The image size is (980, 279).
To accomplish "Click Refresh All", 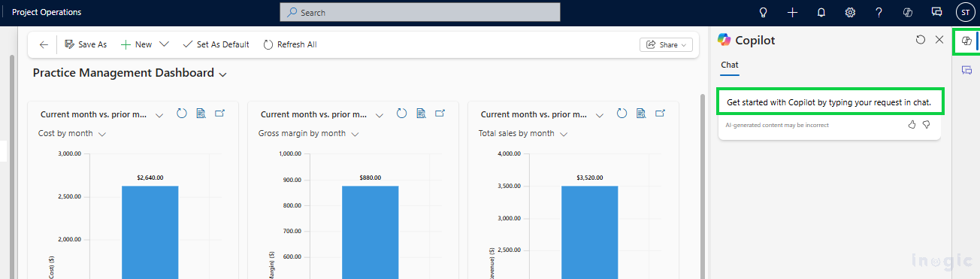I will tap(290, 44).
